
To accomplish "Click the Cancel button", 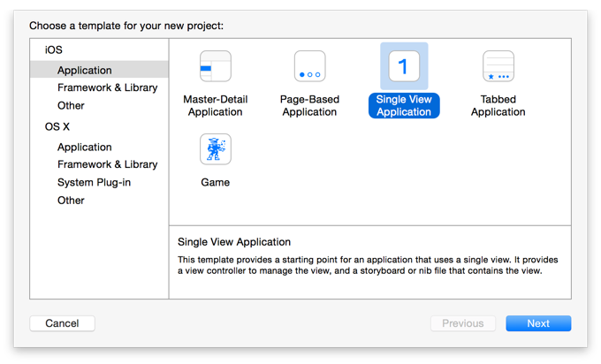I will point(62,323).
